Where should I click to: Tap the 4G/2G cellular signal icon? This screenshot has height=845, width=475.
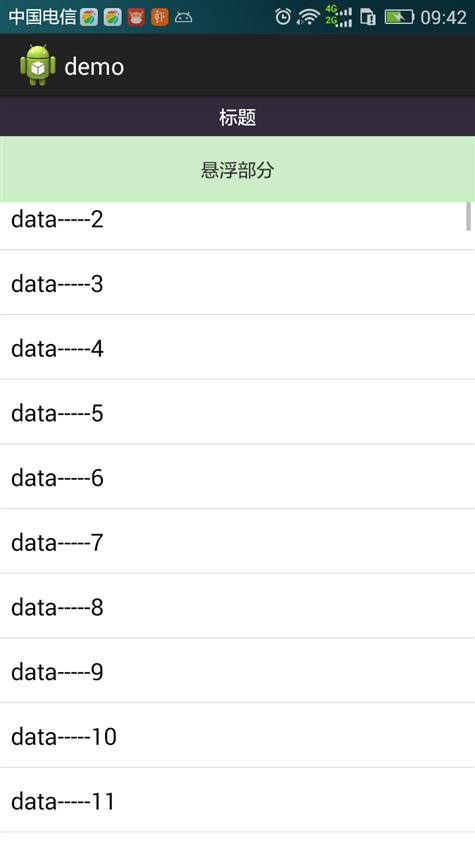click(339, 17)
